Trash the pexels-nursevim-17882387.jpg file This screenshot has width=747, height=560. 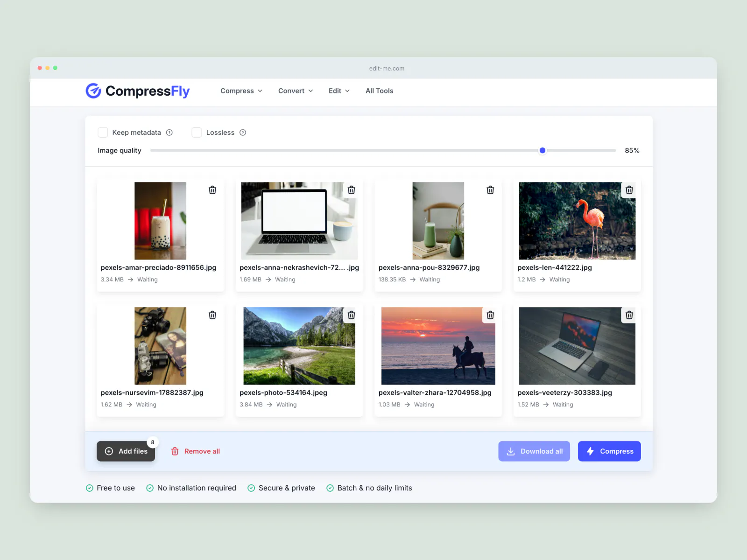212,315
